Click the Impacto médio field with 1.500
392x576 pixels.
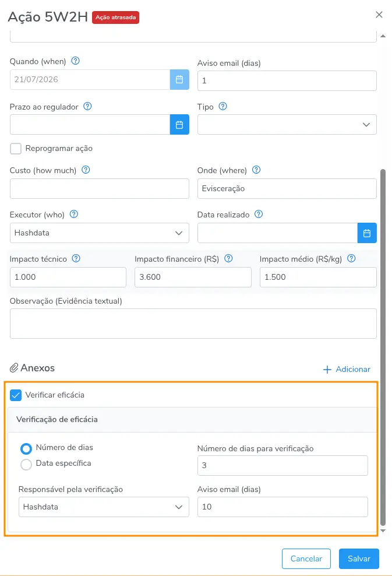coord(318,277)
